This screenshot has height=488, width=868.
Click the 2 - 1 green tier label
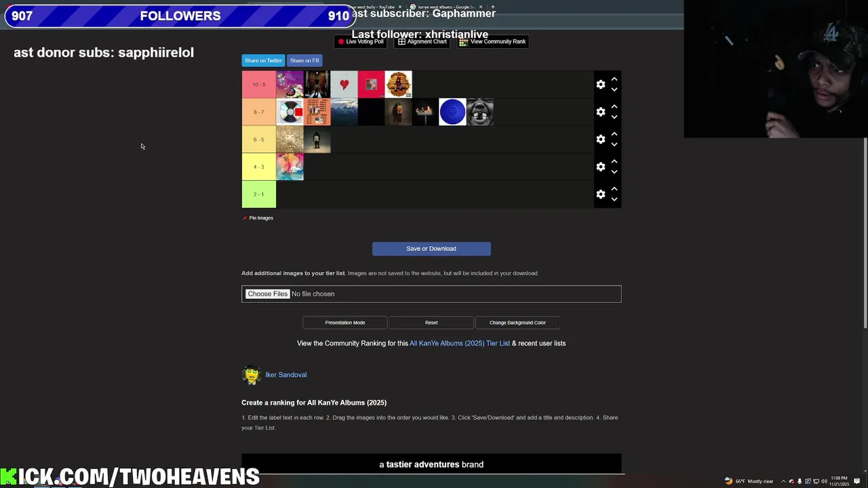pos(259,195)
